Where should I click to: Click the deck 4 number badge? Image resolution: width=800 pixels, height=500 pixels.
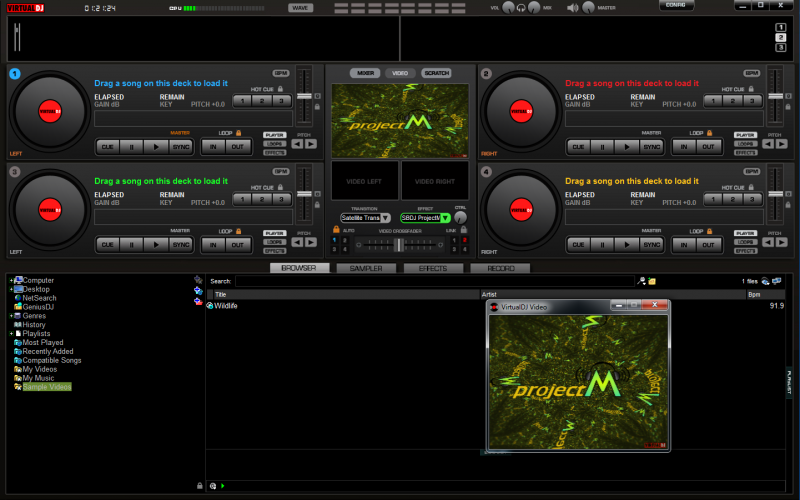[486, 171]
